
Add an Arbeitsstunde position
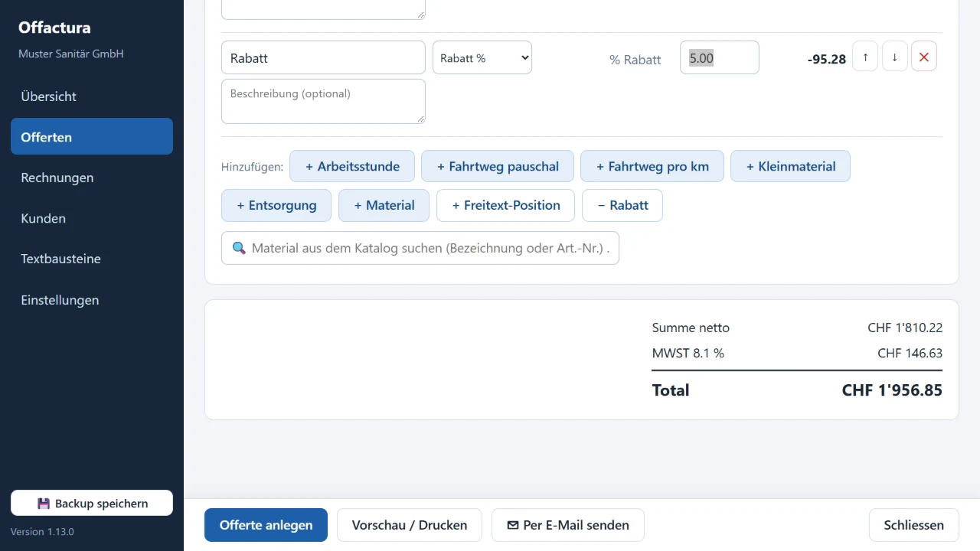tap(352, 166)
